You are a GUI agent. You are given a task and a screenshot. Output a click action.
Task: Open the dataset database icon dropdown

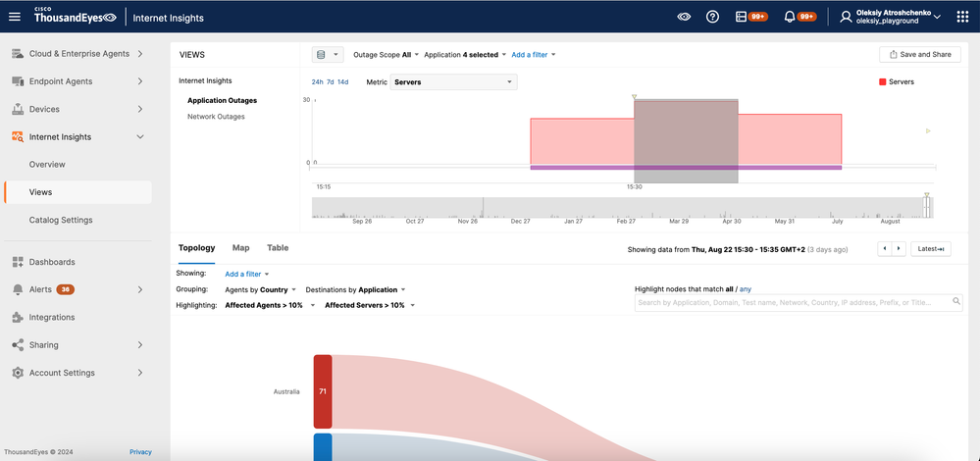click(328, 55)
